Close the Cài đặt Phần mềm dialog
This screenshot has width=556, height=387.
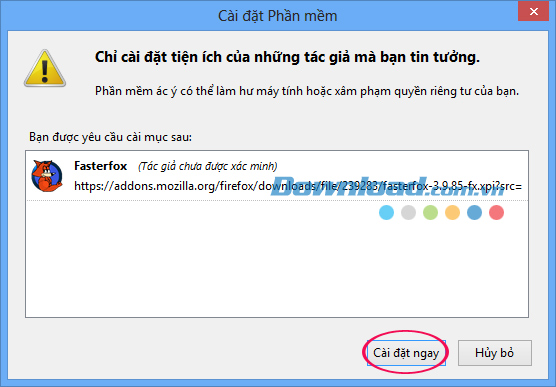(x=533, y=12)
